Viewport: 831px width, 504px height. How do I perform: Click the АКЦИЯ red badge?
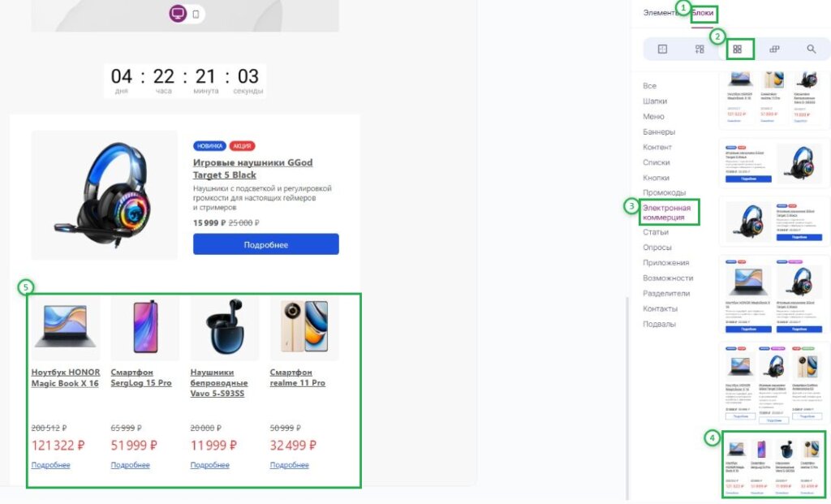pos(242,146)
